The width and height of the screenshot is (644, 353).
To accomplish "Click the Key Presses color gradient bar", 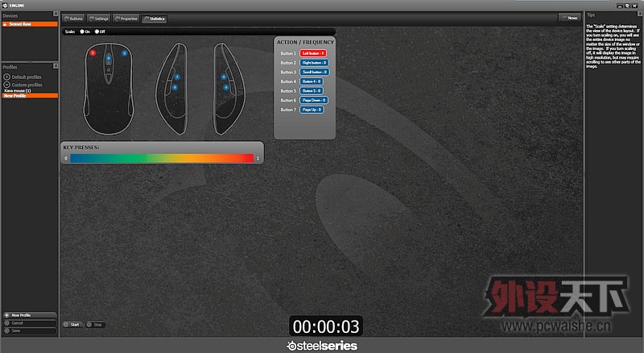I will (162, 158).
